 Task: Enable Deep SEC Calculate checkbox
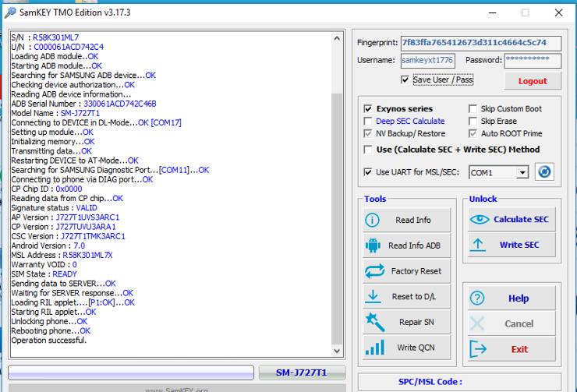pos(367,121)
